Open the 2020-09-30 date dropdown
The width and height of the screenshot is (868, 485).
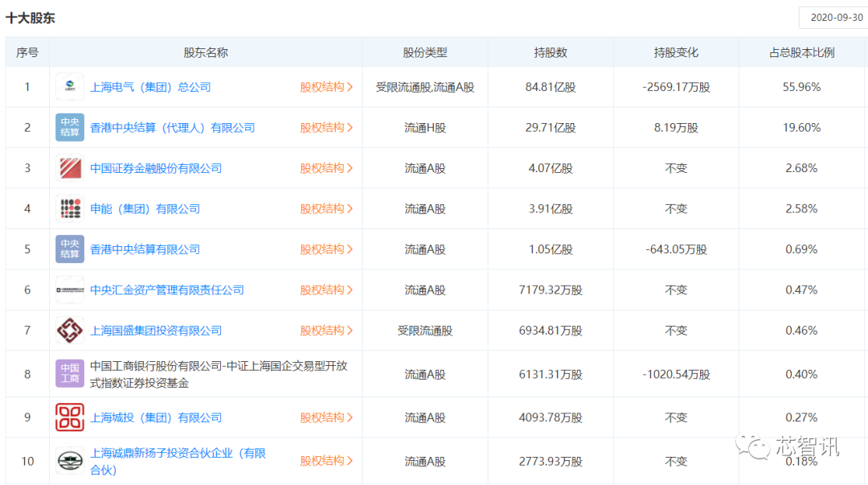pos(833,18)
